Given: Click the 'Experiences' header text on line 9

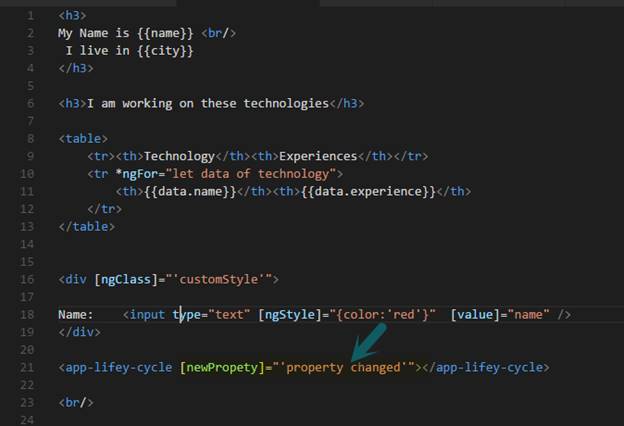Looking at the screenshot, I should click(318, 156).
